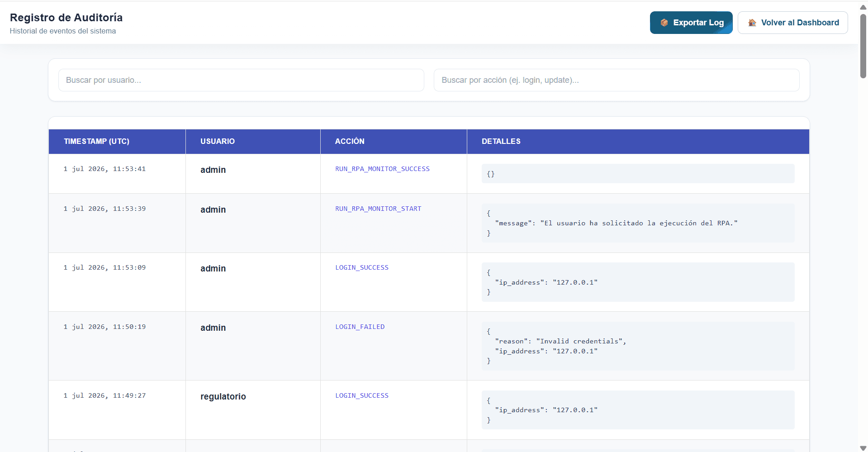Click the vertical scrollbar thumb
Image resolution: width=868 pixels, height=452 pixels.
863,46
